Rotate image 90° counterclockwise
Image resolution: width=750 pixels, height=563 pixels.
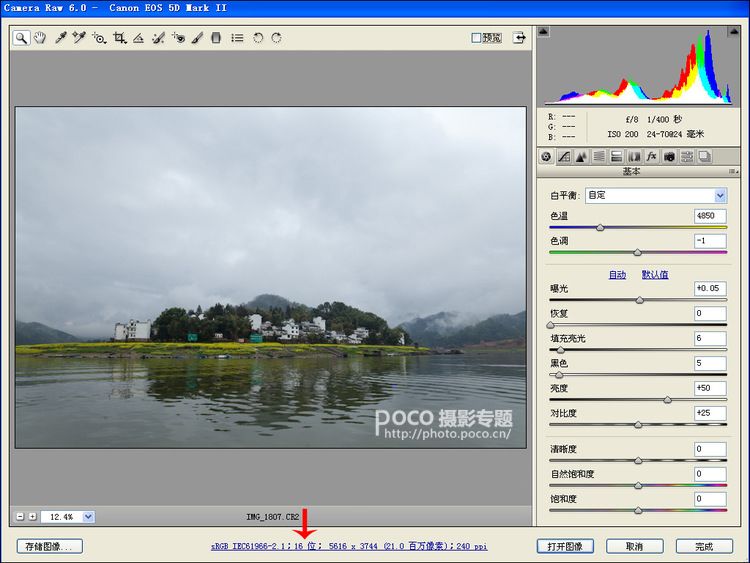[x=258, y=38]
